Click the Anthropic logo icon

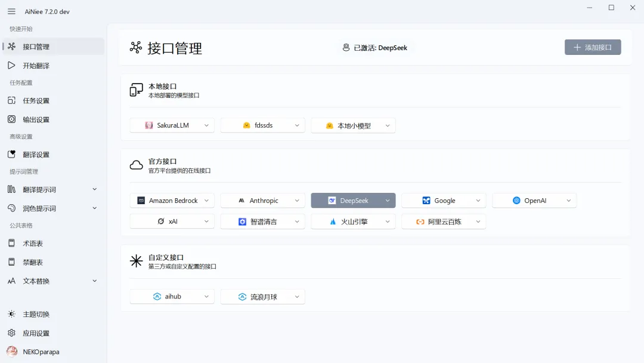point(241,201)
